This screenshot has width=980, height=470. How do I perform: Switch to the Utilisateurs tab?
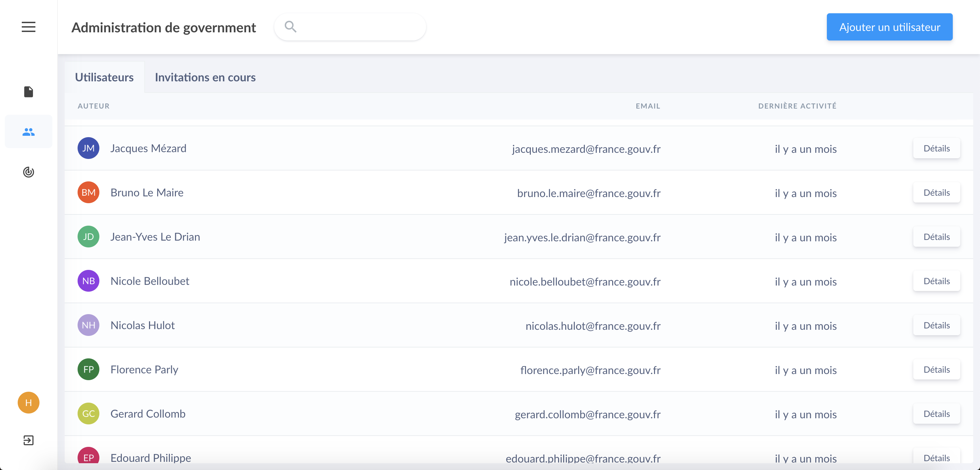(x=104, y=77)
